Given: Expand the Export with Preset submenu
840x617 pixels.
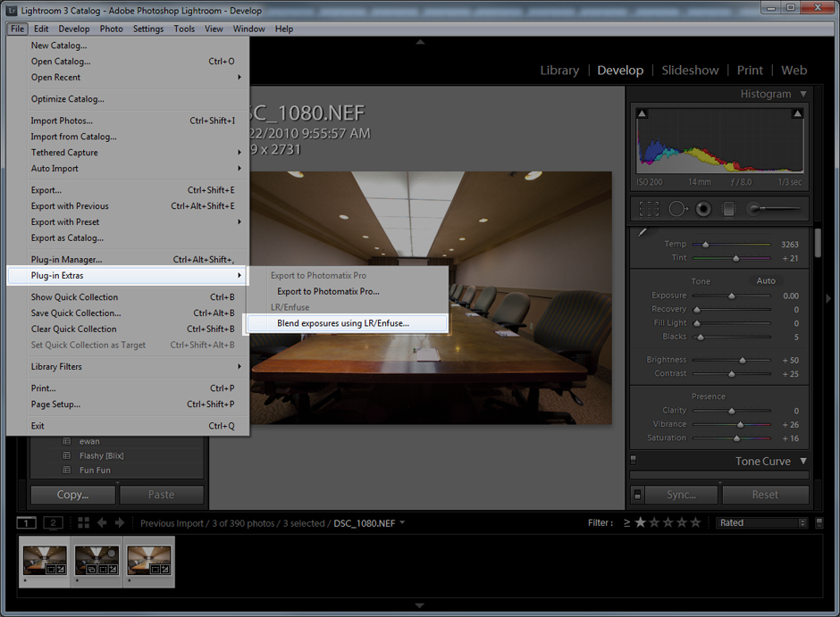Looking at the screenshot, I should point(128,222).
